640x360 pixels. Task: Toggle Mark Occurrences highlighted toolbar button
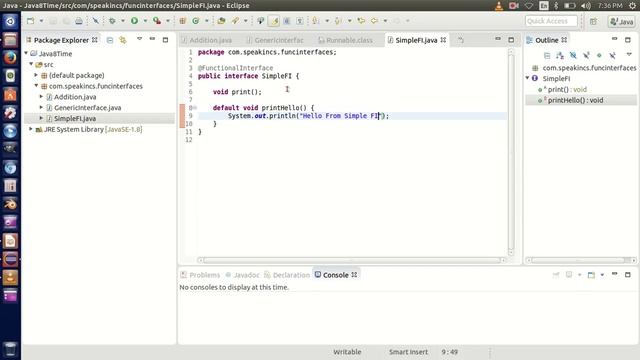[x=274, y=21]
